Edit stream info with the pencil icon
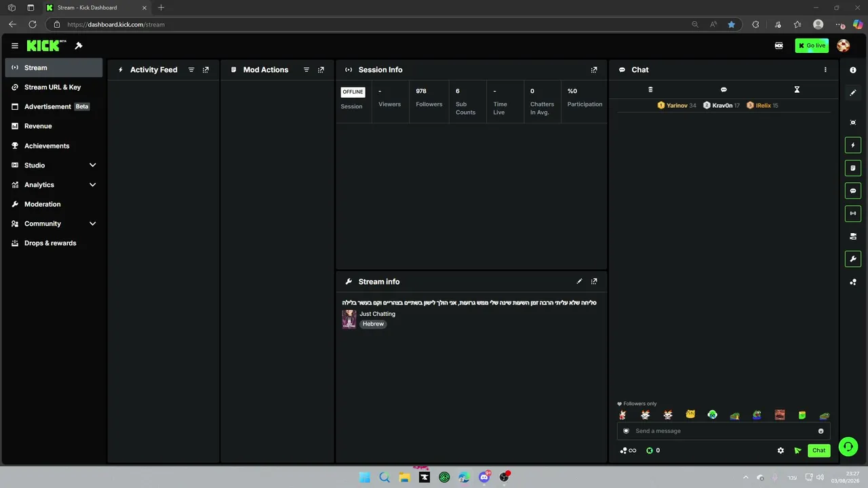The width and height of the screenshot is (868, 488). (x=579, y=281)
